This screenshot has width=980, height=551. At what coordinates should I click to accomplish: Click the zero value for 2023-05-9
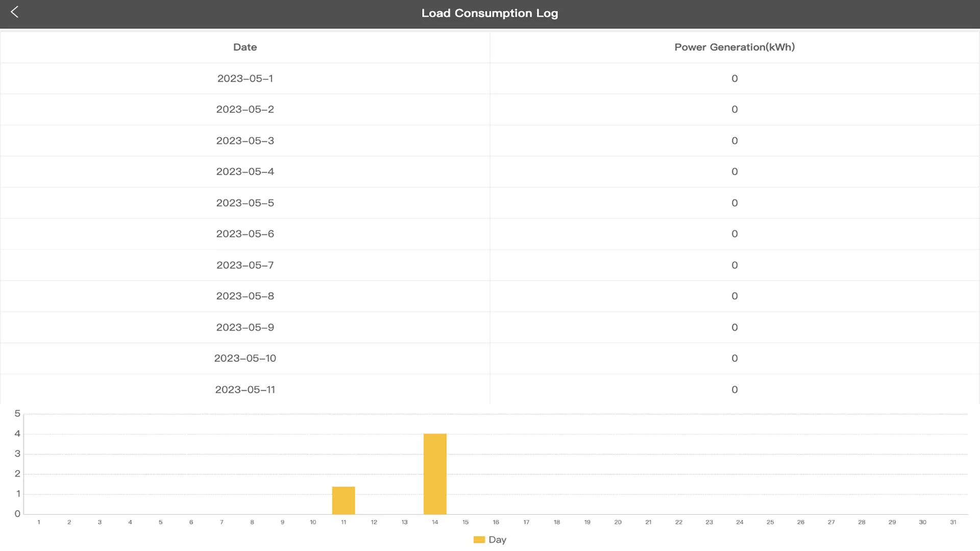[734, 327]
